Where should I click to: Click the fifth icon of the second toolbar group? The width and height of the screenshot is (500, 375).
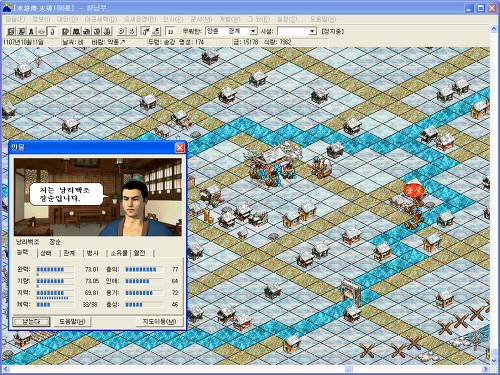[x=107, y=31]
